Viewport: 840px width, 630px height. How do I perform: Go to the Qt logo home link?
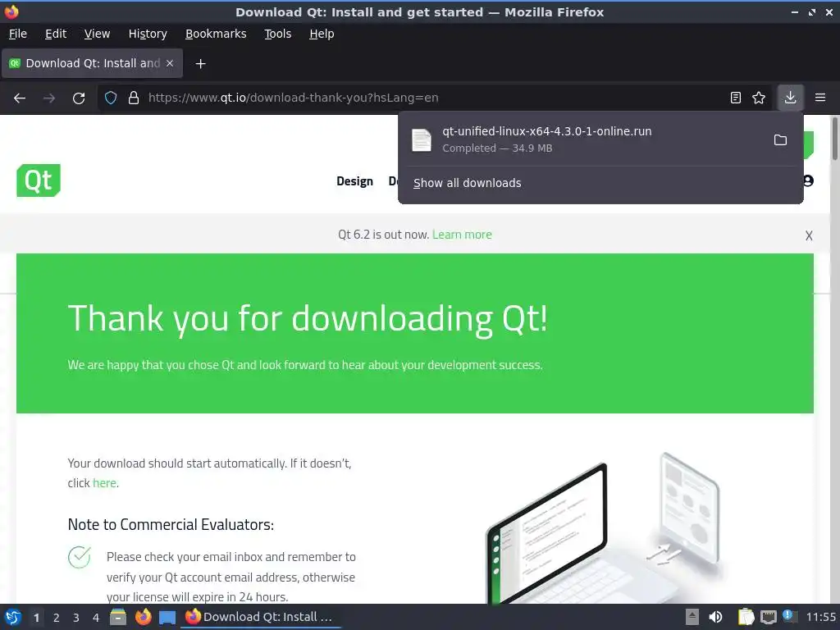click(x=39, y=180)
